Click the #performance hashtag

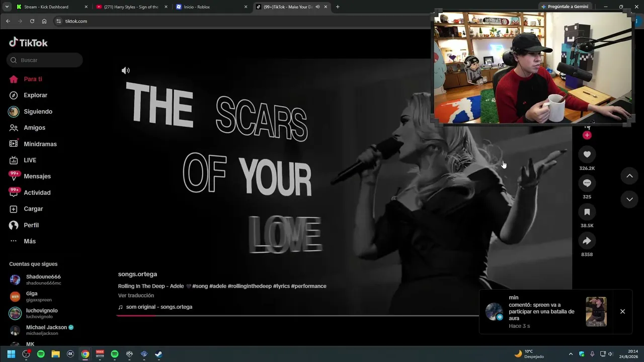point(308,286)
